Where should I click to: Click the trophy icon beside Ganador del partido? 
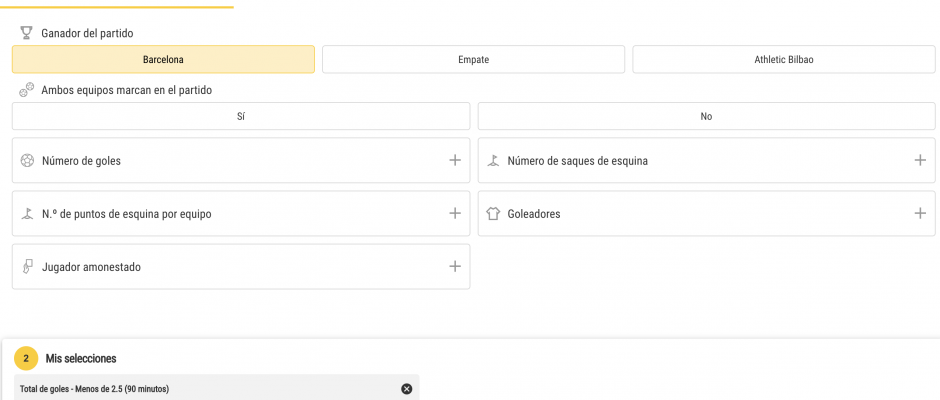pos(26,33)
